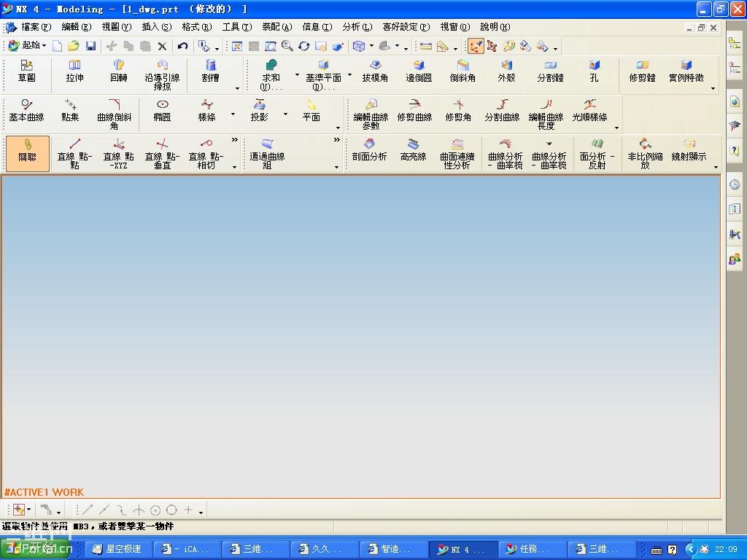
Task: Choose the 回轉 revolve tool
Action: click(119, 71)
